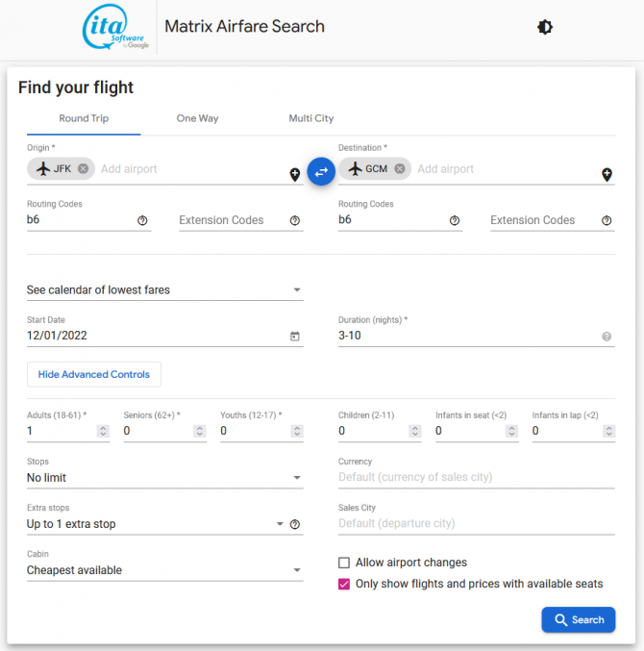644x651 pixels.
Task: Expand the calendar of lowest fares dropdown
Action: pyautogui.click(x=164, y=289)
